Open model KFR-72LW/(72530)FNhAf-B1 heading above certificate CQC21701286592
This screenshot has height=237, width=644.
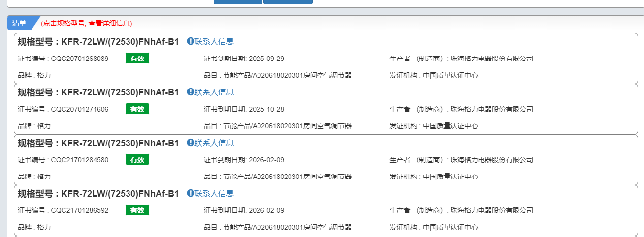point(98,194)
